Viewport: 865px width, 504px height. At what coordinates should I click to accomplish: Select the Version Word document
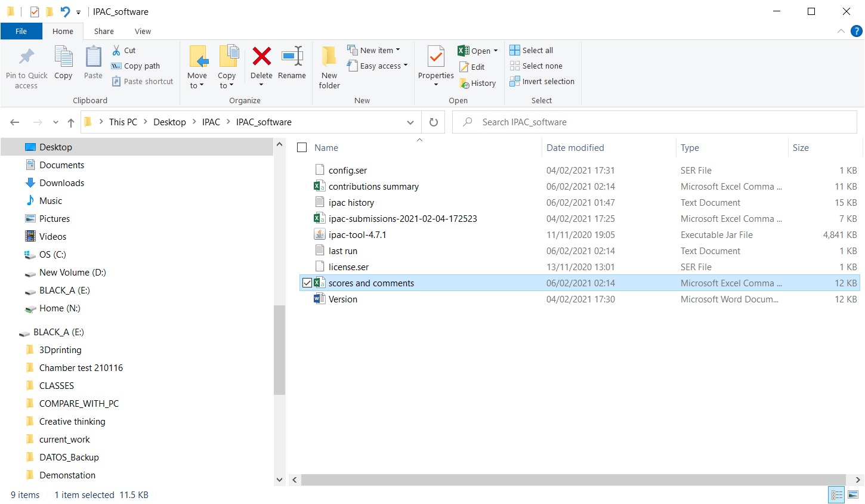point(343,299)
